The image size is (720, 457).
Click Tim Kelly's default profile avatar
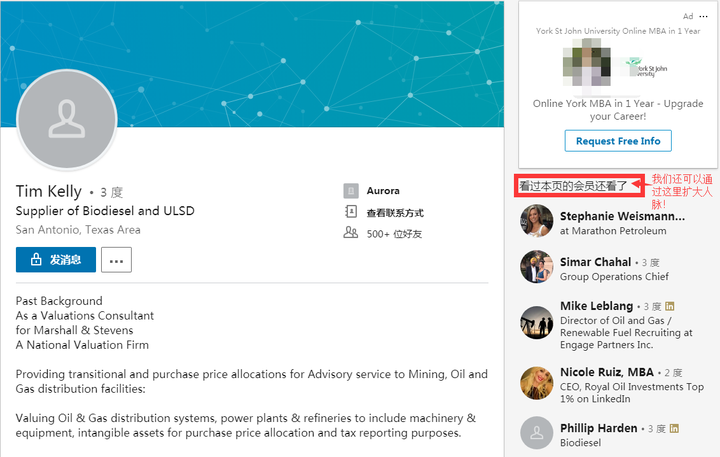(x=67, y=120)
